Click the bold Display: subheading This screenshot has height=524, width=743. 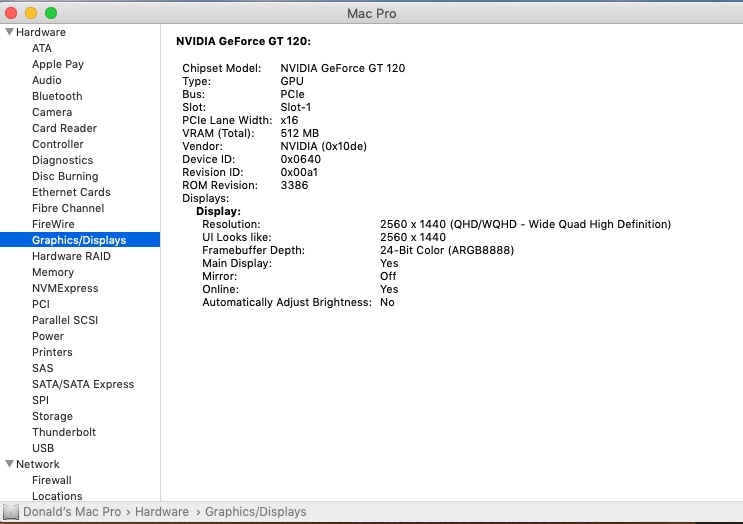(218, 211)
